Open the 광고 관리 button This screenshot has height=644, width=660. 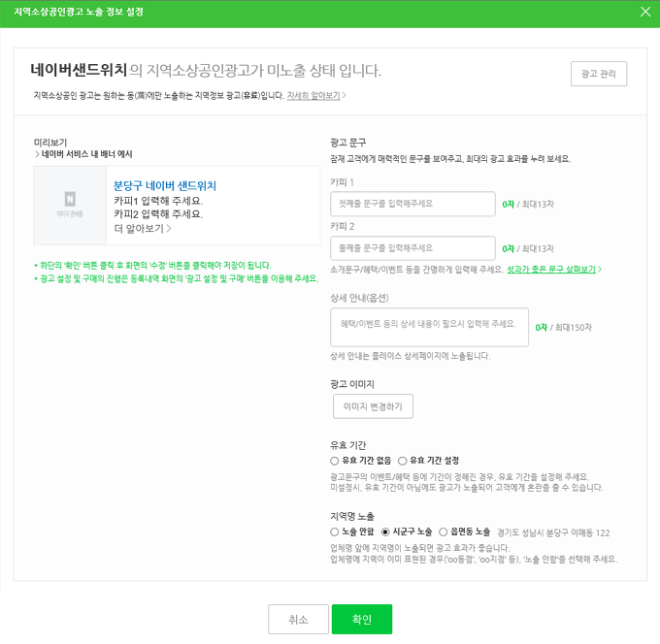[599, 74]
